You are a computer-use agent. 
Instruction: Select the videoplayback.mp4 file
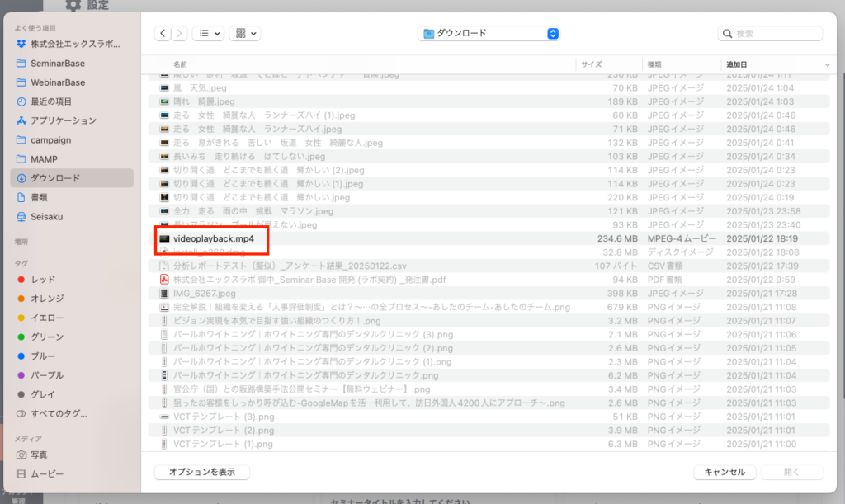click(x=213, y=238)
